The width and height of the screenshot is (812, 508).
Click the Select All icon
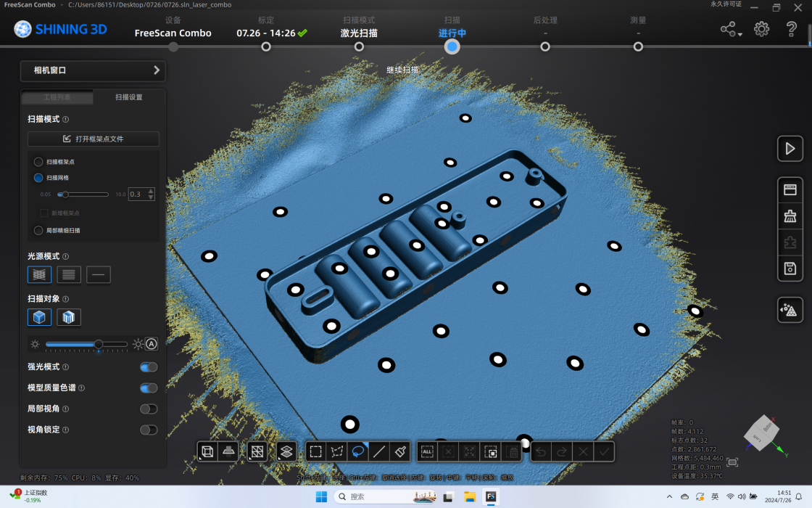tap(427, 451)
